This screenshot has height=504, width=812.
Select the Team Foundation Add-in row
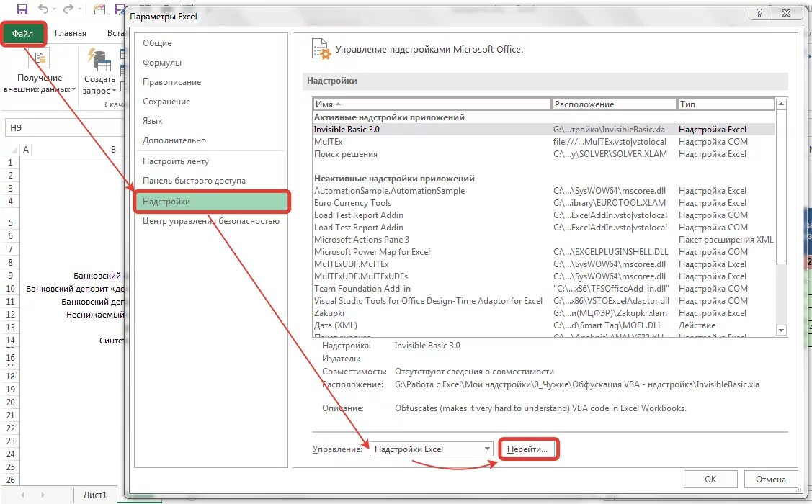pos(544,289)
